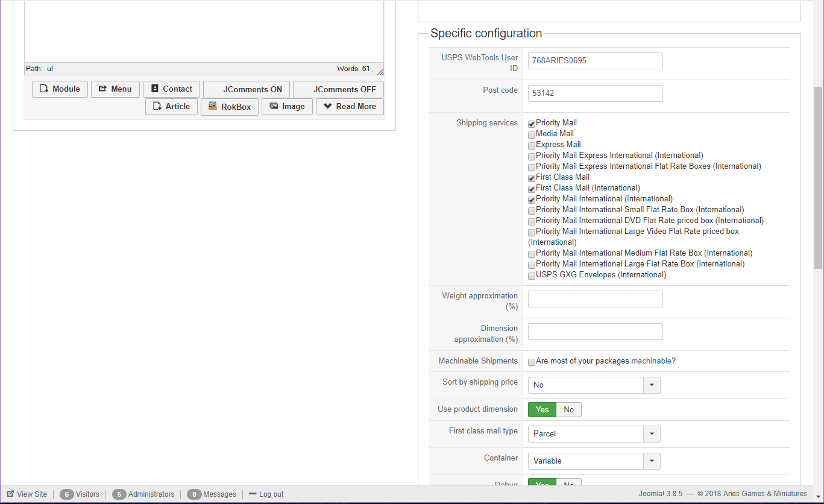Open the machinable help link
The width and height of the screenshot is (824, 504).
pyautogui.click(x=651, y=361)
